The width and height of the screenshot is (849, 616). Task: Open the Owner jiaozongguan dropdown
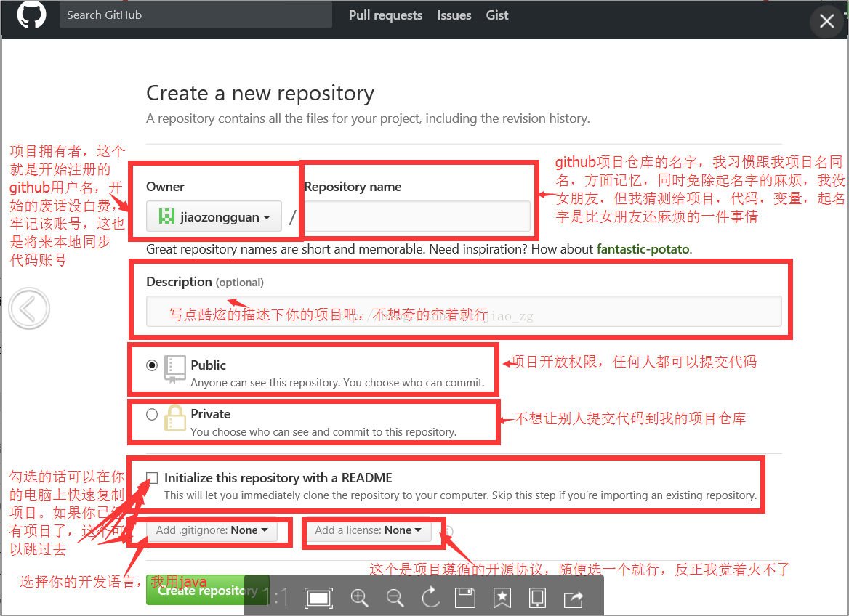214,216
